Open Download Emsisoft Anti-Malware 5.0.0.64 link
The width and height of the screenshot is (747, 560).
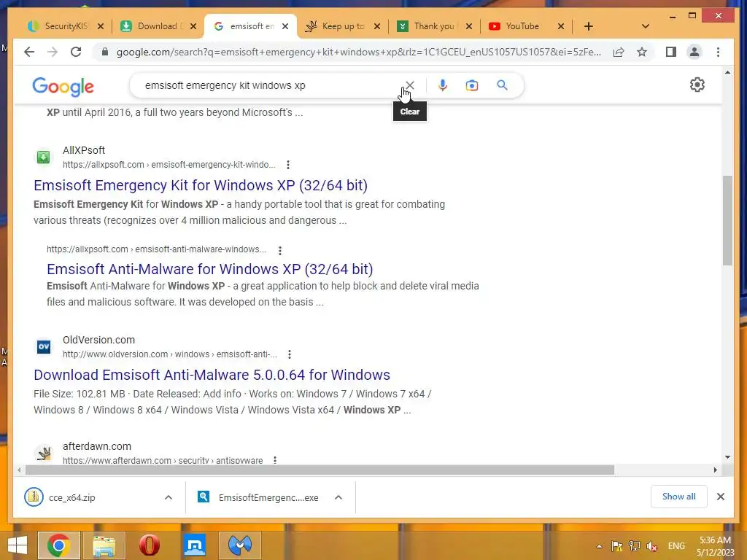tap(212, 375)
